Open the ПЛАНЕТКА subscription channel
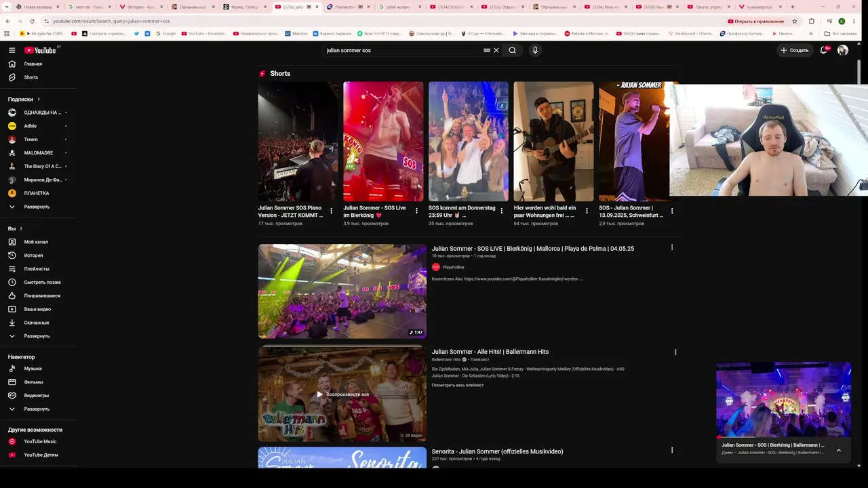 coord(37,193)
